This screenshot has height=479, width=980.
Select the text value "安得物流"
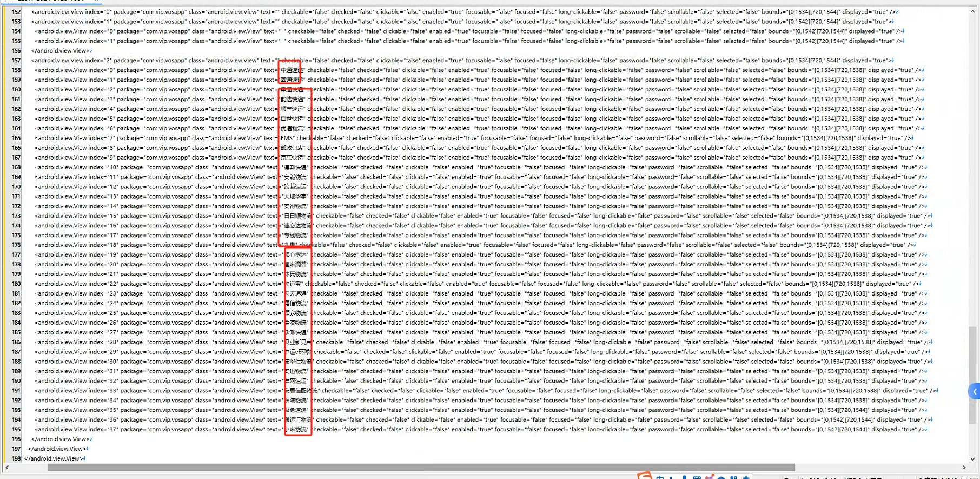(x=295, y=206)
